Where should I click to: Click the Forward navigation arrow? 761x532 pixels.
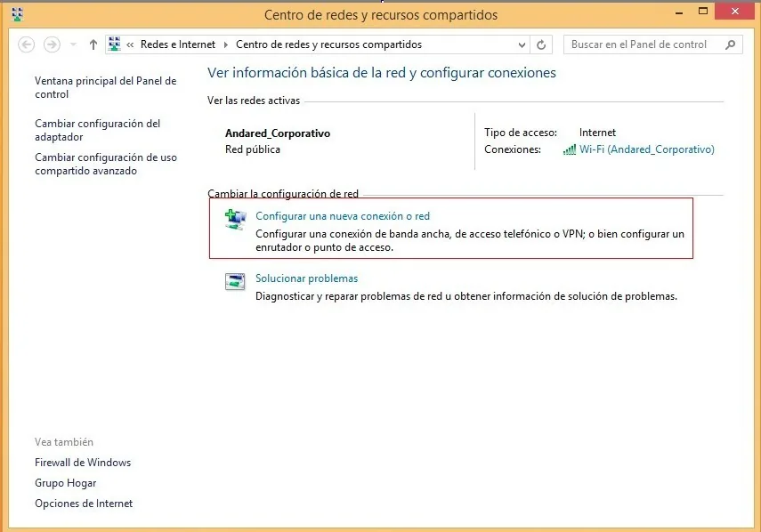click(52, 44)
